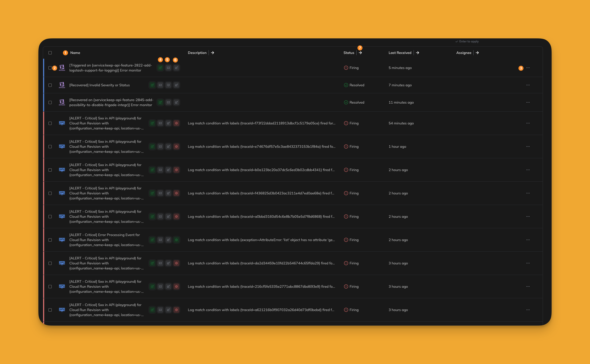Open alert link in the 1 hour ago row
This screenshot has width=590, height=364.
click(x=152, y=147)
